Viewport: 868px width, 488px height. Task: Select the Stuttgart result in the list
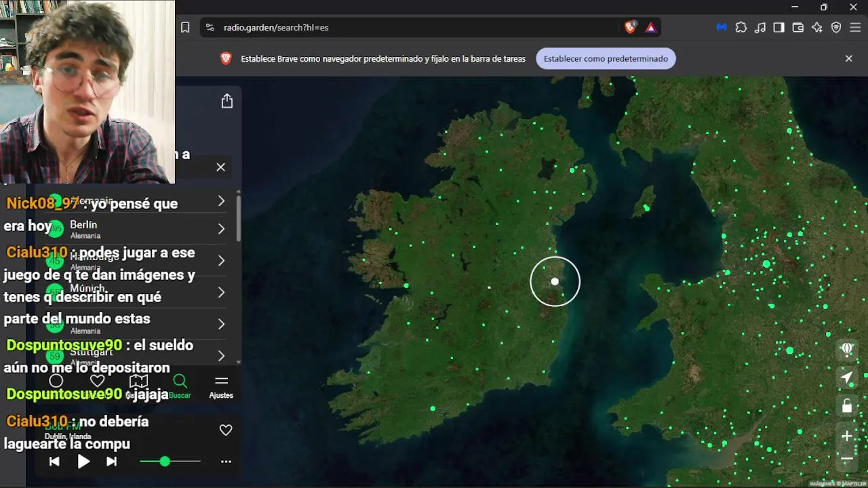pyautogui.click(x=136, y=356)
